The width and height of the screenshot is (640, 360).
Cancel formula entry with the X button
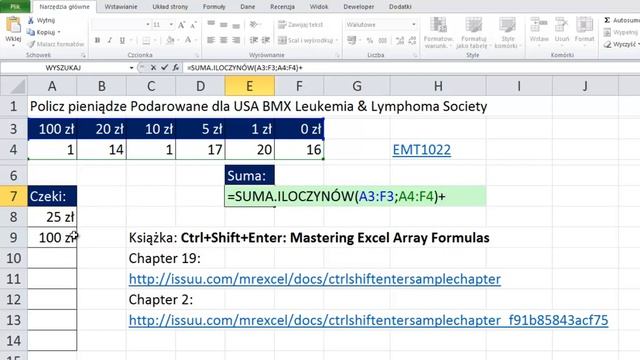pos(153,68)
